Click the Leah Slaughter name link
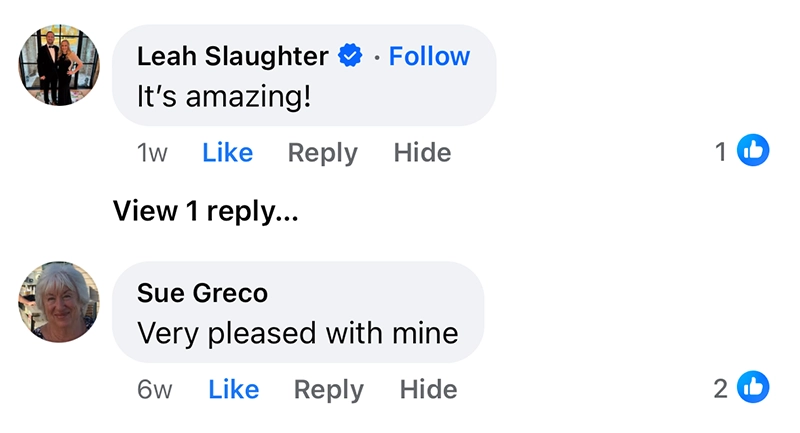800x433 pixels. [x=232, y=57]
